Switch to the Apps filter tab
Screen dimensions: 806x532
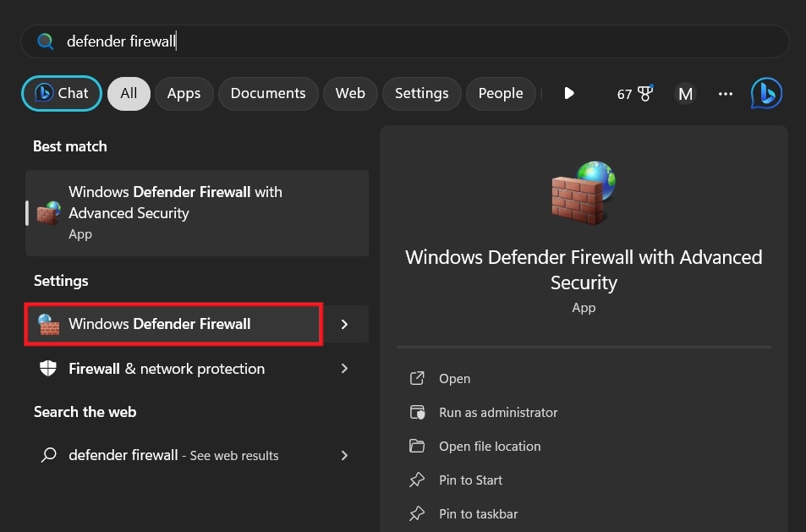click(184, 93)
